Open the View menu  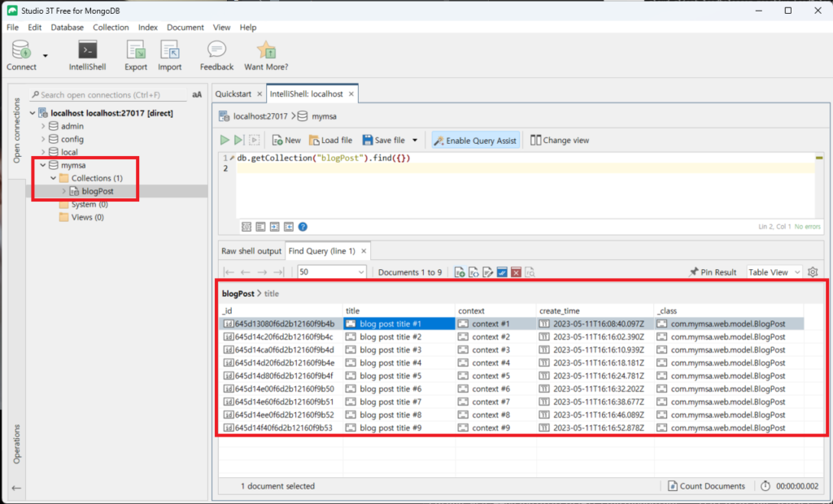221,28
